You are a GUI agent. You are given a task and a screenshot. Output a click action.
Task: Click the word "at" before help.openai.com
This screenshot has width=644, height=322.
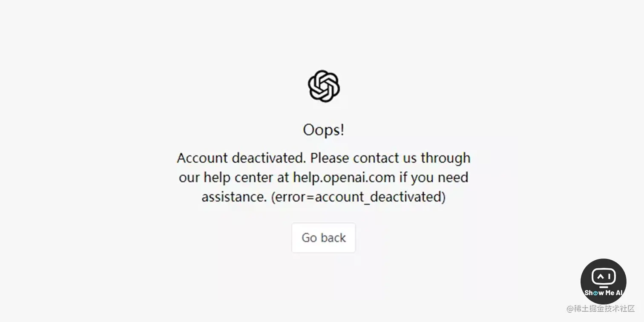point(283,177)
